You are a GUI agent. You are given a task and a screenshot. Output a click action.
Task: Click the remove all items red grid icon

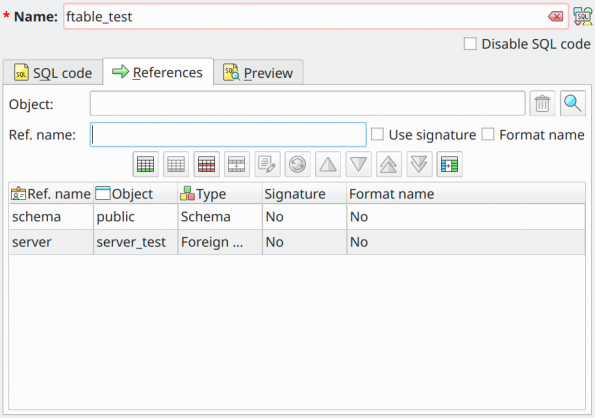(206, 164)
